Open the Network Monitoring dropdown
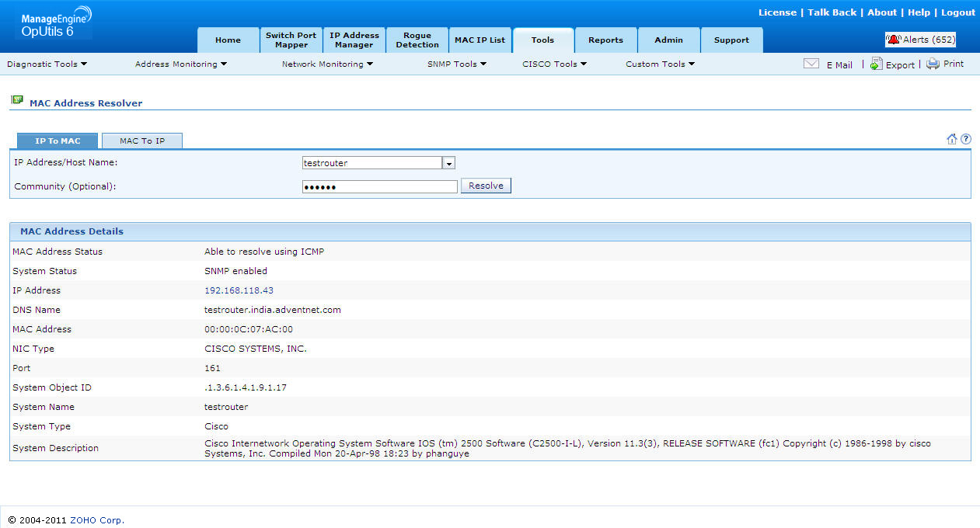980x528 pixels. (327, 64)
